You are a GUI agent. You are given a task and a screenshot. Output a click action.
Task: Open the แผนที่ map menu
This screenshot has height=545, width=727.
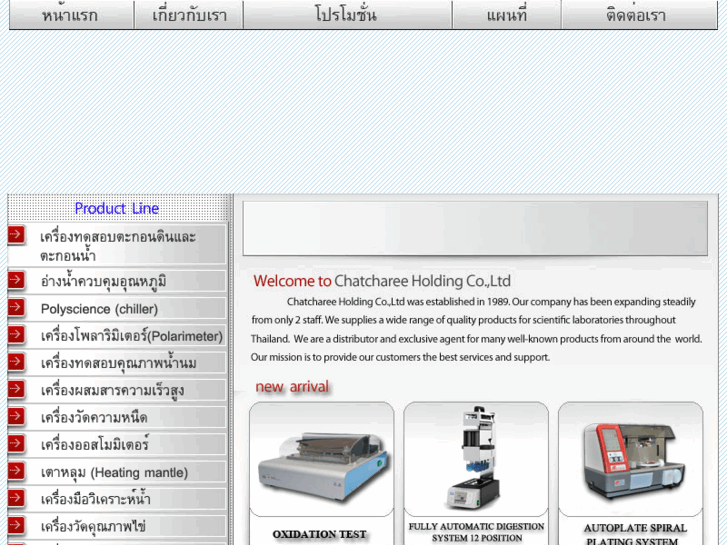[x=507, y=15]
